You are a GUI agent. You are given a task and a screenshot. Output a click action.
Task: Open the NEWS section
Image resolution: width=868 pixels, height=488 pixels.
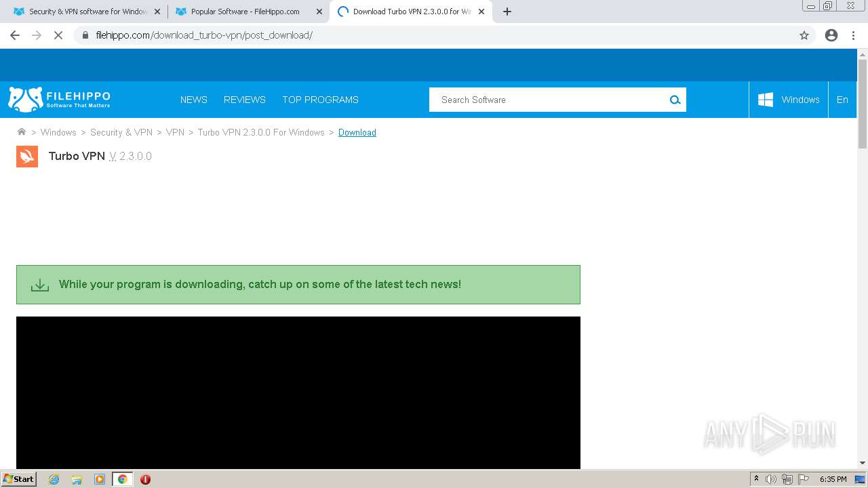point(194,100)
